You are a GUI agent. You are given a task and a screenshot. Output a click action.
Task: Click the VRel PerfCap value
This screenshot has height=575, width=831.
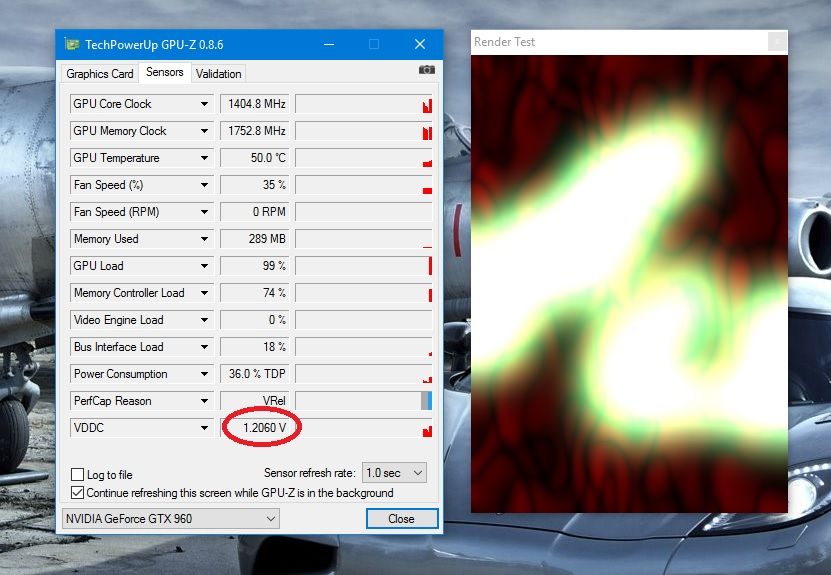click(254, 401)
